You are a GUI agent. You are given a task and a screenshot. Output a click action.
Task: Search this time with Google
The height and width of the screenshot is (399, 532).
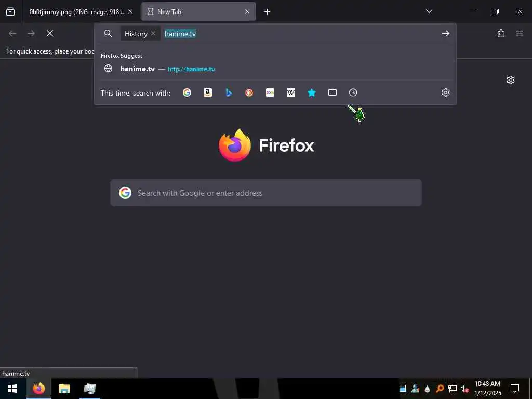(187, 92)
